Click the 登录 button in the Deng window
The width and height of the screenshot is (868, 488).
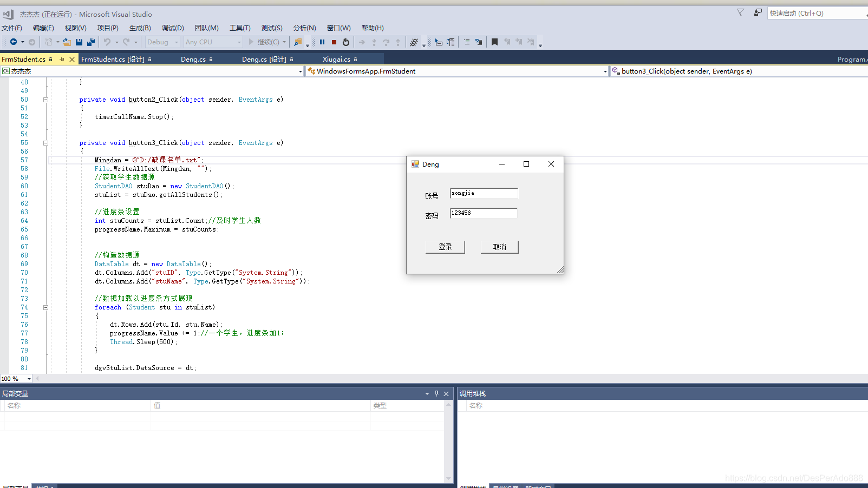(445, 247)
